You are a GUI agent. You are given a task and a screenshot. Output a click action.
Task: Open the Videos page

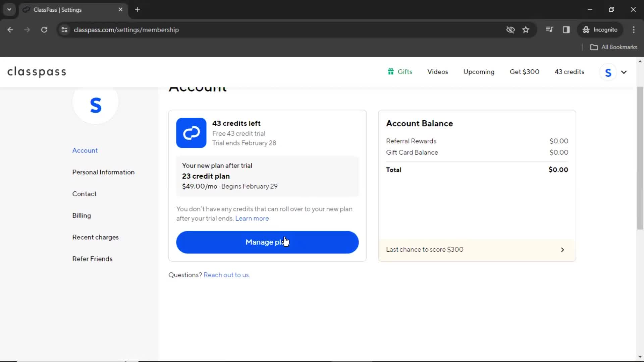point(437,72)
